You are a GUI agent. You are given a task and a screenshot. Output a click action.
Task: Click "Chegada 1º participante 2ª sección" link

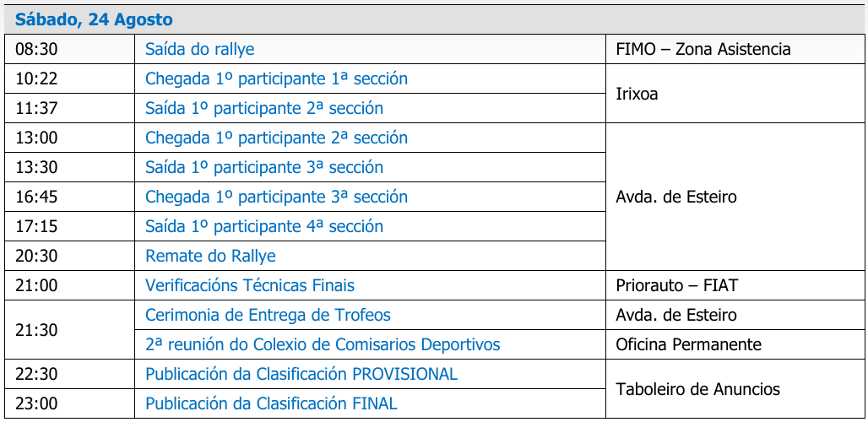pos(276,138)
